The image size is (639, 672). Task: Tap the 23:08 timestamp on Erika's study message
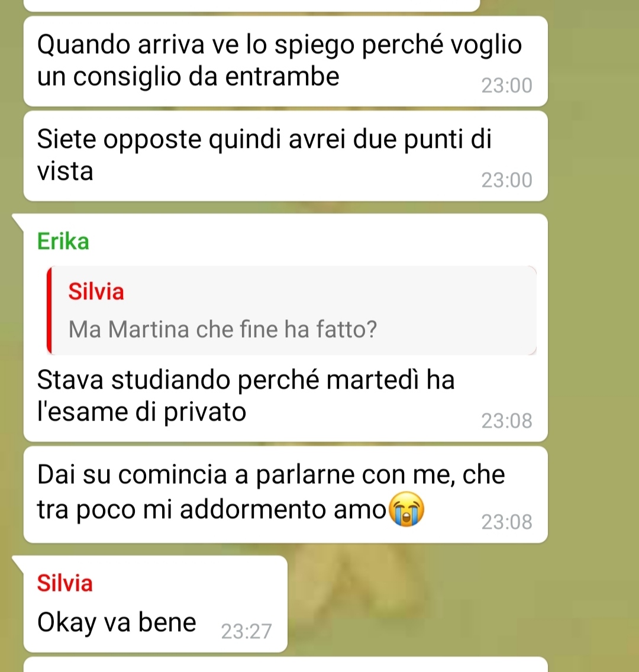(506, 421)
